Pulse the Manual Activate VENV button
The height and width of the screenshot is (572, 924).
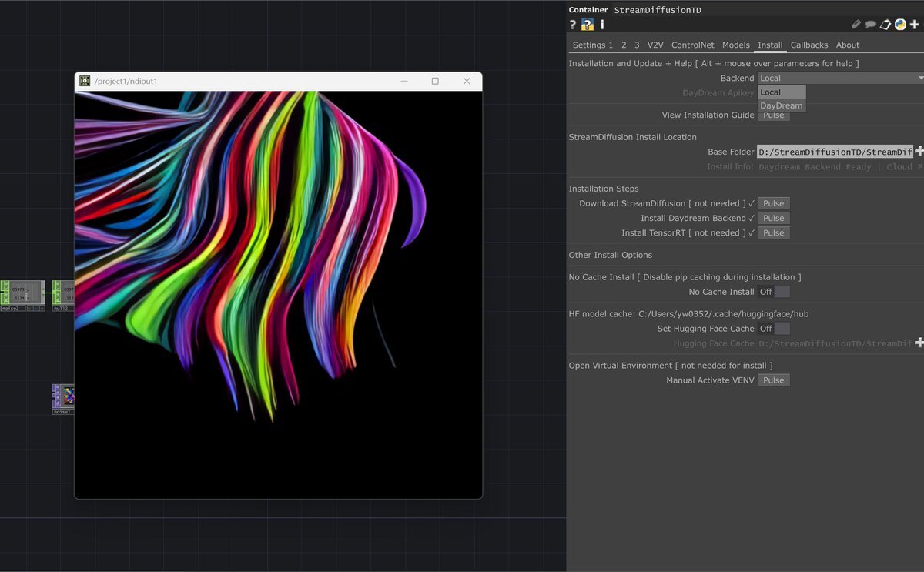click(x=773, y=380)
